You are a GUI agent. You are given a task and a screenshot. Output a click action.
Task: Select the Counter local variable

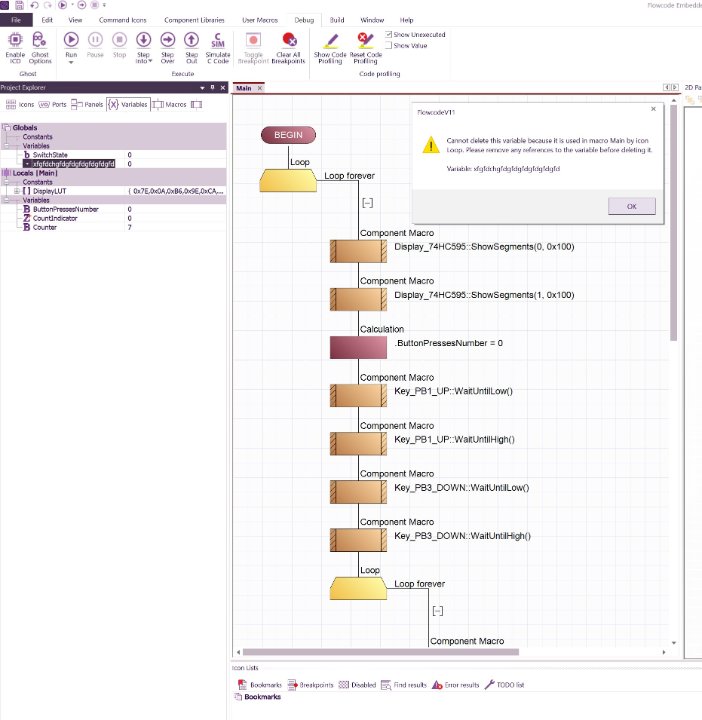pyautogui.click(x=45, y=227)
